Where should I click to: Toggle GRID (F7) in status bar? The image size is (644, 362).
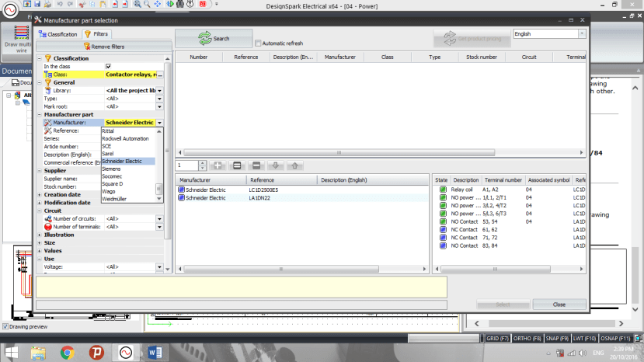pyautogui.click(x=497, y=338)
